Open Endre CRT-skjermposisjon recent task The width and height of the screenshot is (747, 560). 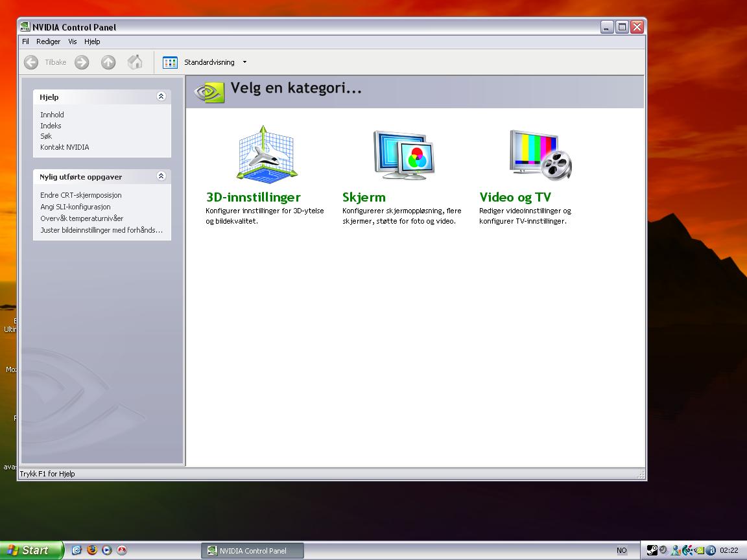click(x=81, y=195)
